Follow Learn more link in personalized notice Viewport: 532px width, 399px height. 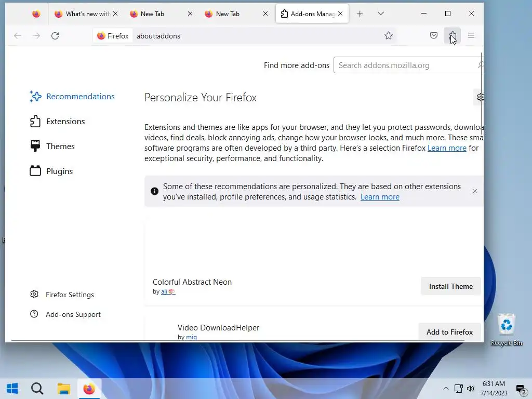[380, 197]
